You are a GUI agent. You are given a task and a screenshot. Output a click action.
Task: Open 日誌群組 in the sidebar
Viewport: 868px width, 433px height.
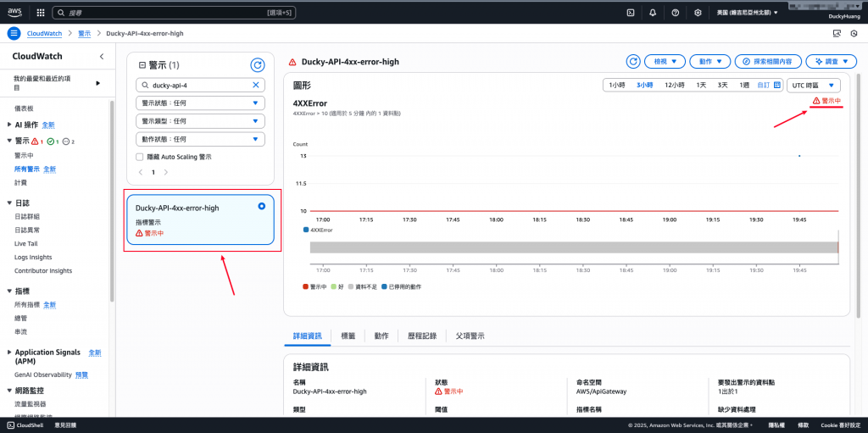pos(27,217)
